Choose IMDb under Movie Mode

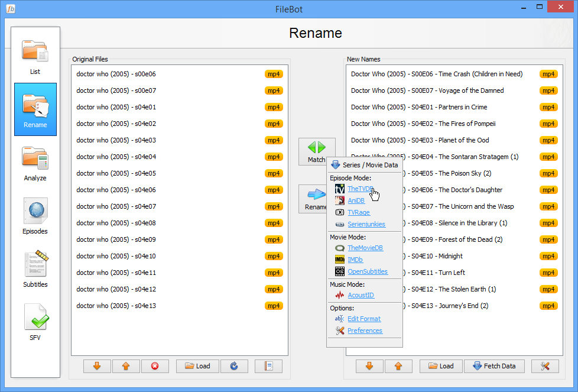click(x=355, y=259)
